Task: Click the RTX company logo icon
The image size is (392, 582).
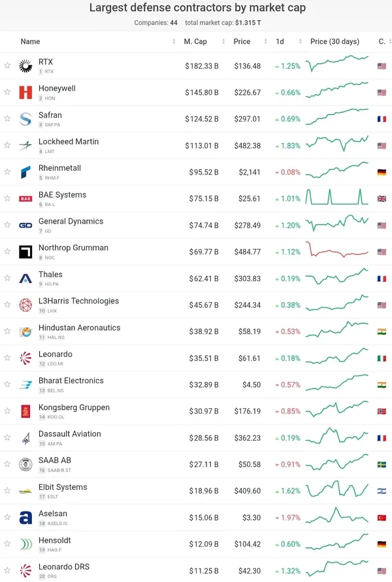Action: point(25,66)
